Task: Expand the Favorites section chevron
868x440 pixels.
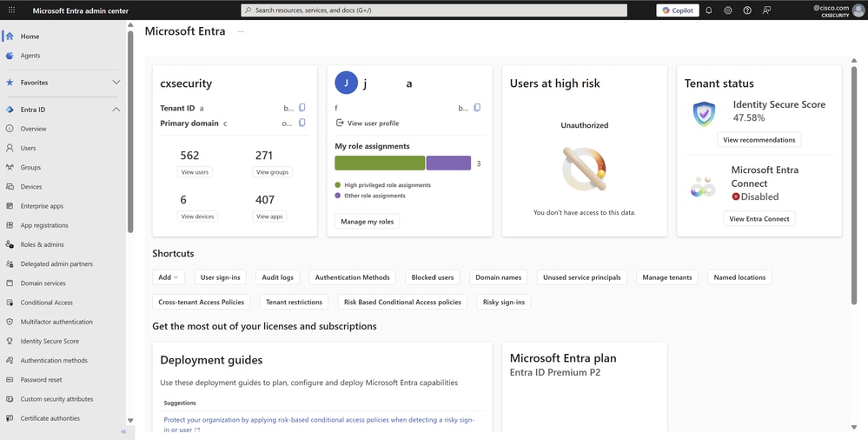Action: pos(116,83)
